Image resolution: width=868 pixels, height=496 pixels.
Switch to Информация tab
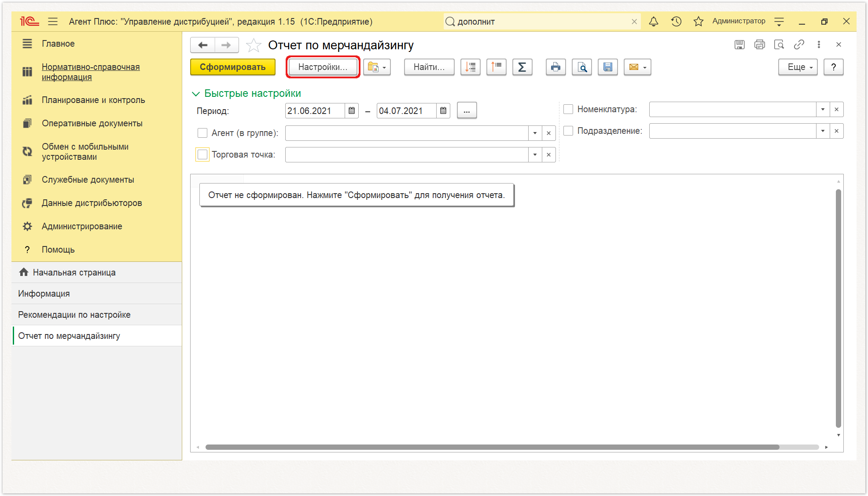[97, 294]
